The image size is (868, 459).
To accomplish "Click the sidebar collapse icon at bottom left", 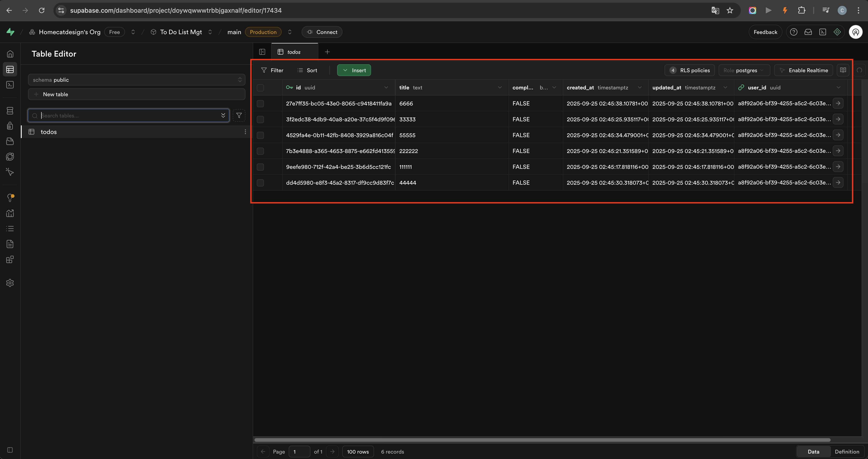I will coord(10,450).
